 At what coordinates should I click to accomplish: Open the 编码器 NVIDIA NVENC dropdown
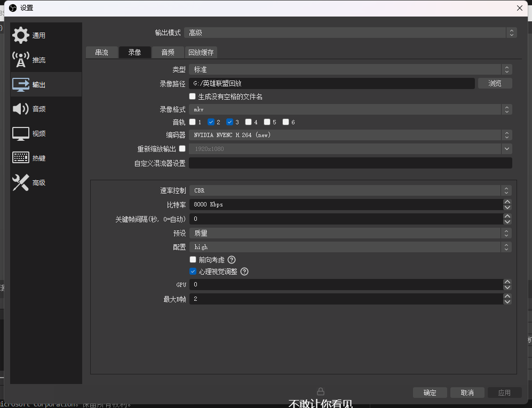[350, 135]
